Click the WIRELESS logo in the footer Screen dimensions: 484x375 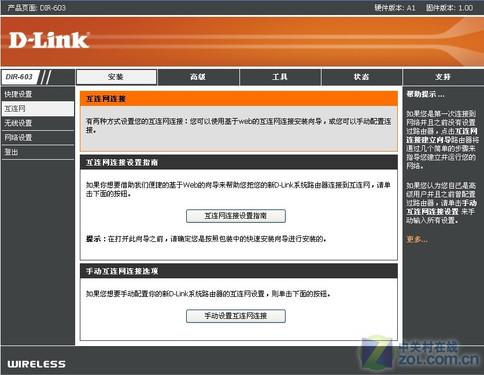36,364
